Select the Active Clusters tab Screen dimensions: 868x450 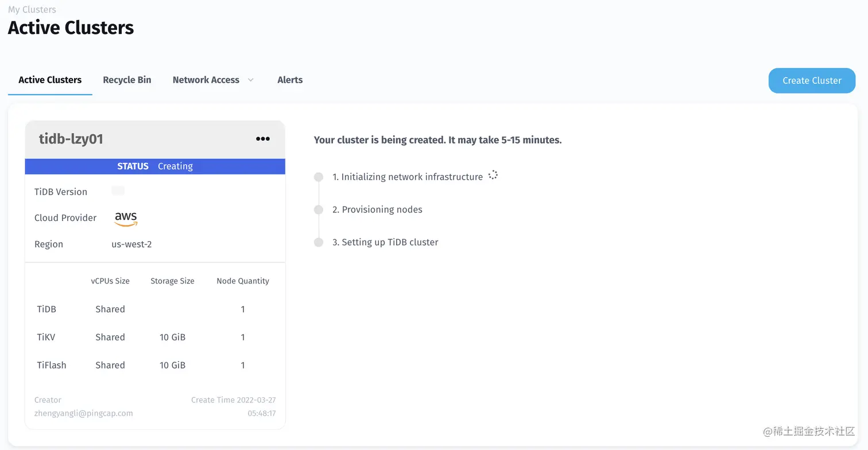pos(50,80)
